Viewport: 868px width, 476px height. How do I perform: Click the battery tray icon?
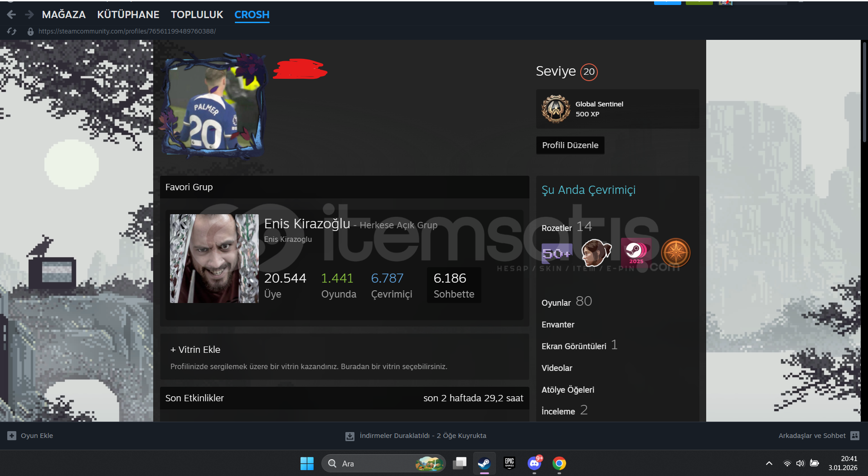coord(815,463)
